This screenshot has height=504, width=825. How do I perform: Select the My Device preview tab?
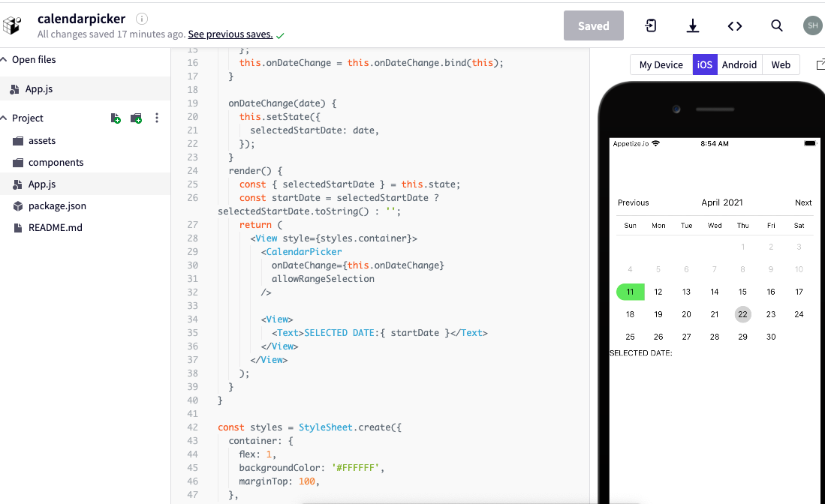pyautogui.click(x=661, y=64)
